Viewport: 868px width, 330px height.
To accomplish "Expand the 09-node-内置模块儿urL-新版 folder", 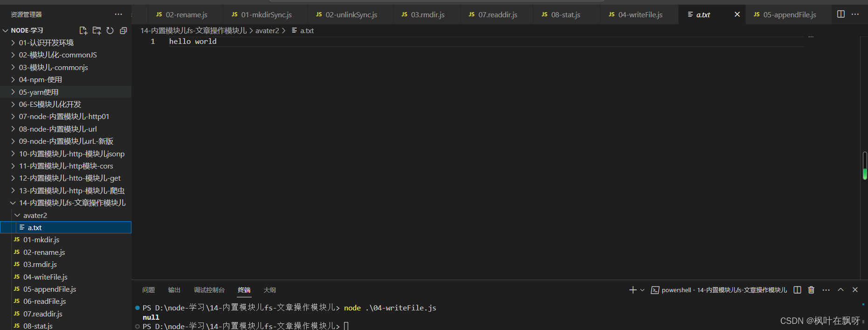I will click(66, 141).
